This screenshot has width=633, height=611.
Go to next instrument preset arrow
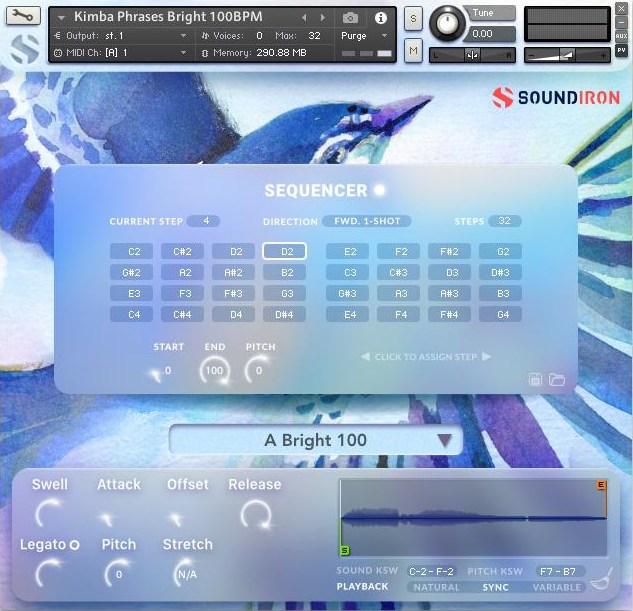point(323,17)
